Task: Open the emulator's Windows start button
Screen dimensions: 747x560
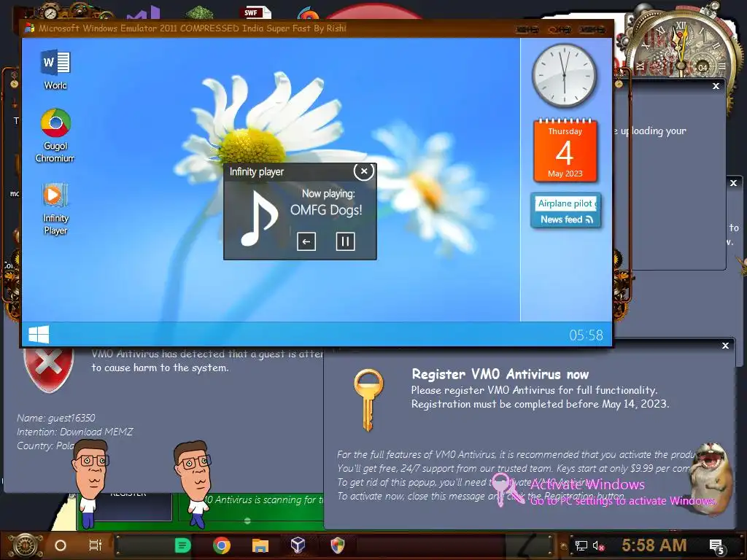Action: tap(39, 334)
